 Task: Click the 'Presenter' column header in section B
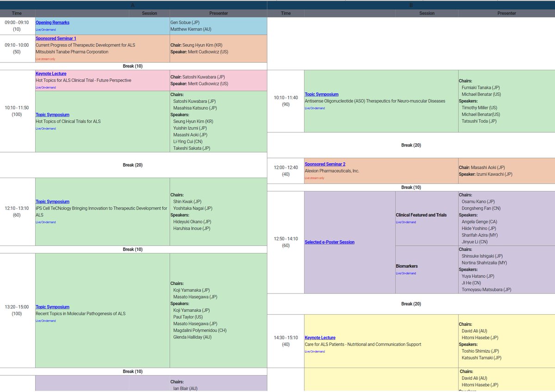pos(506,13)
